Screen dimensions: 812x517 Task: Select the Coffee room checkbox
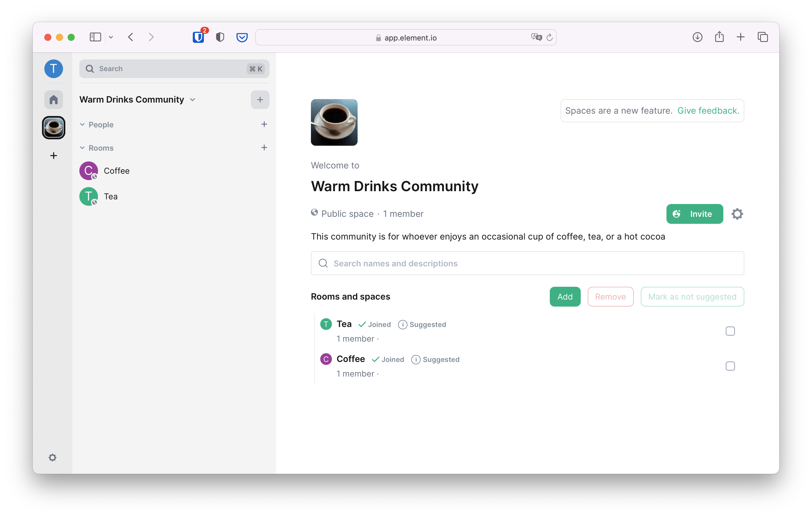730,366
